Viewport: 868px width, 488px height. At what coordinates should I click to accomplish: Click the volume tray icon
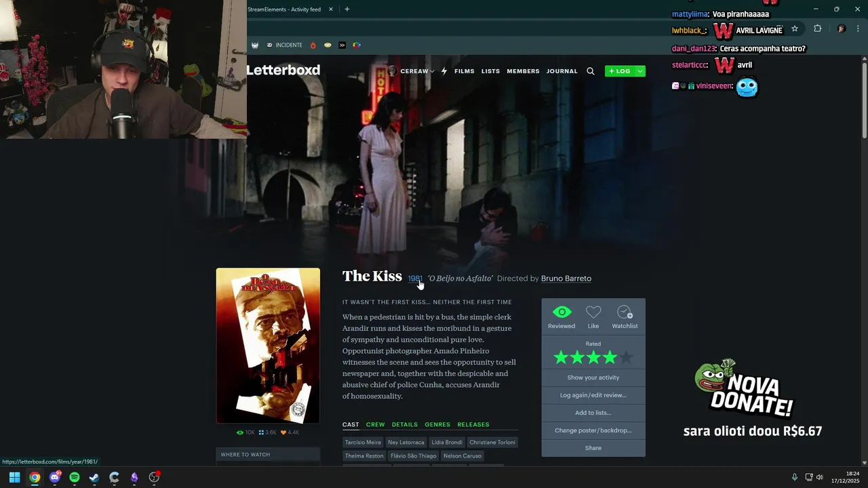819,477
